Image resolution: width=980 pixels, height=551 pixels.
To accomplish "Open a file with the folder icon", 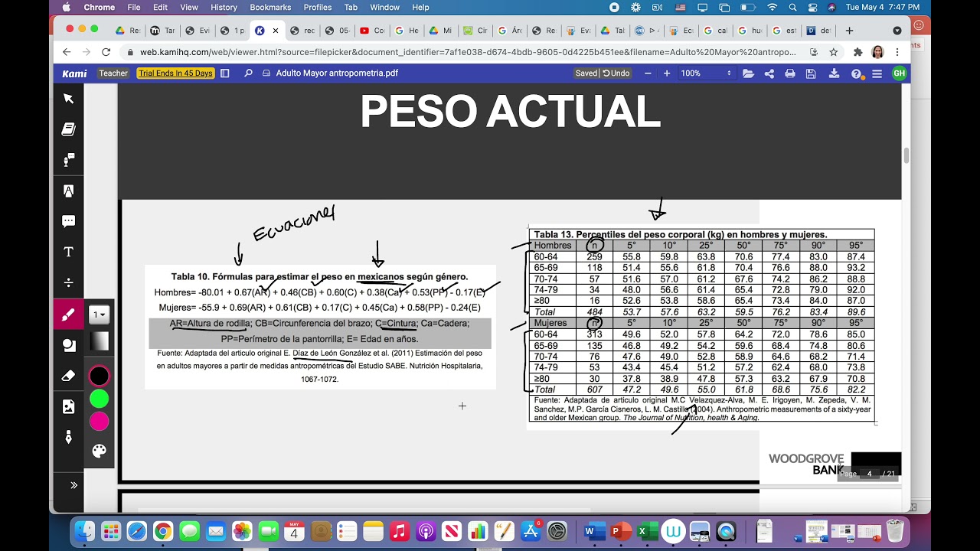I will coord(748,73).
